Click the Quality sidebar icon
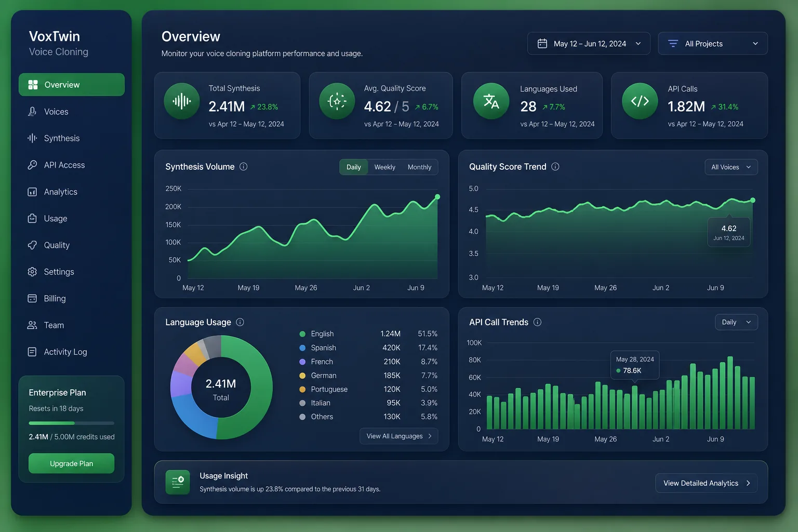Screen dimensions: 798x532 tap(32, 245)
